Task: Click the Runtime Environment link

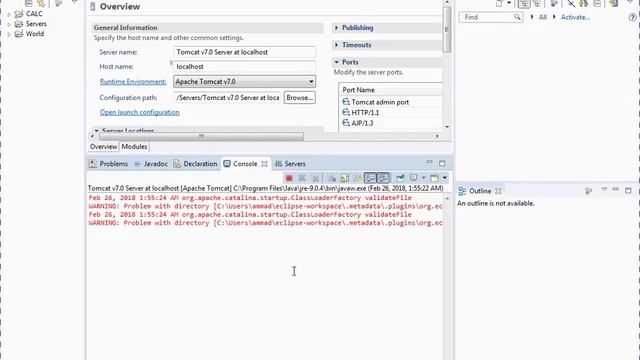Action: click(133, 82)
